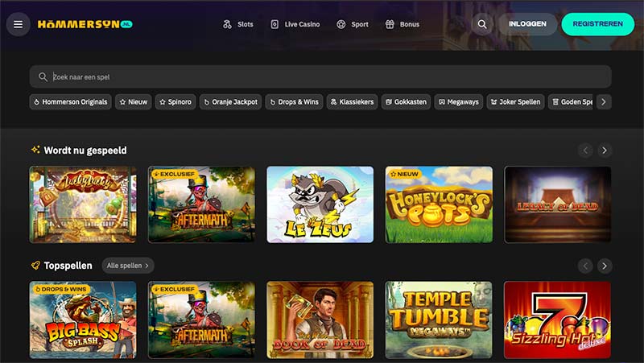Select the Oranje Jackpot category
This screenshot has width=644, height=363.
[230, 102]
